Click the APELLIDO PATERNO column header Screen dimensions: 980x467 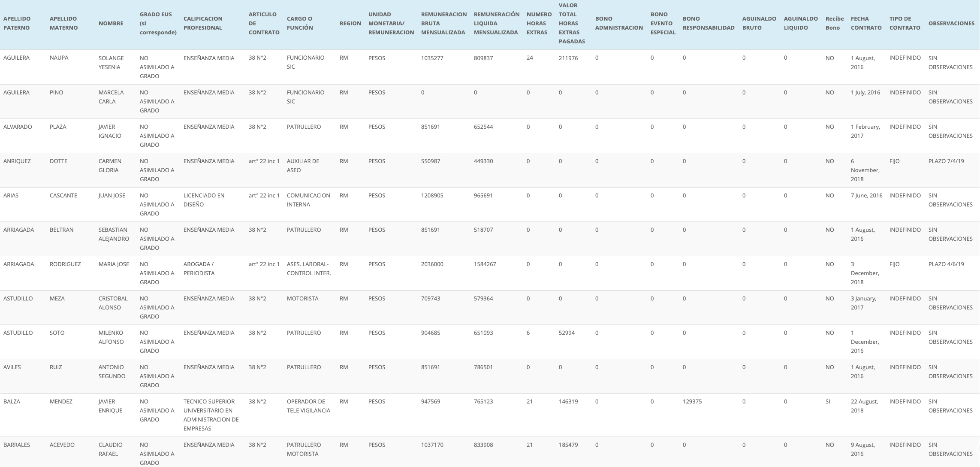[17, 23]
